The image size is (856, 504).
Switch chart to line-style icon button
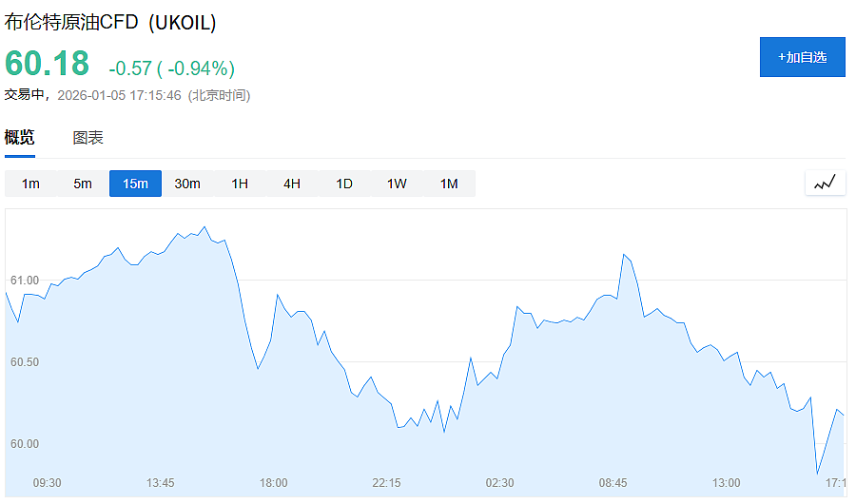[825, 183]
